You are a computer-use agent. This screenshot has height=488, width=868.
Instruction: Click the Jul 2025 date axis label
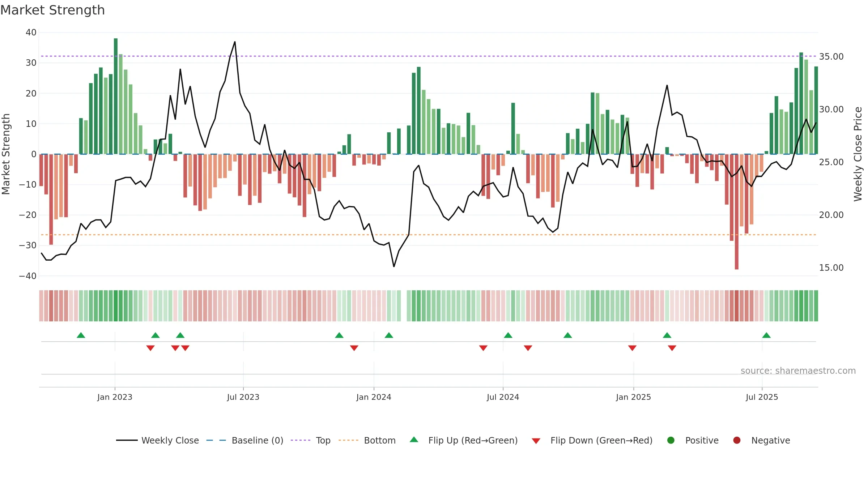(762, 397)
